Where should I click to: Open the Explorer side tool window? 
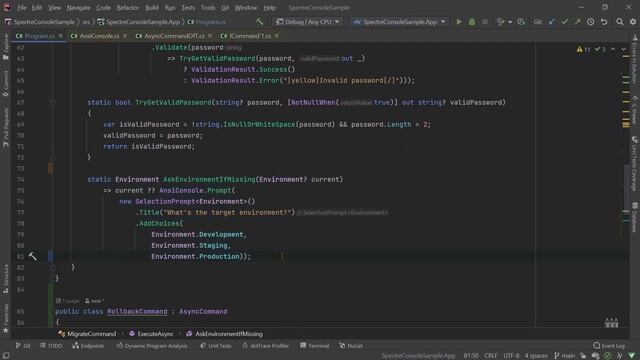pos(5,47)
